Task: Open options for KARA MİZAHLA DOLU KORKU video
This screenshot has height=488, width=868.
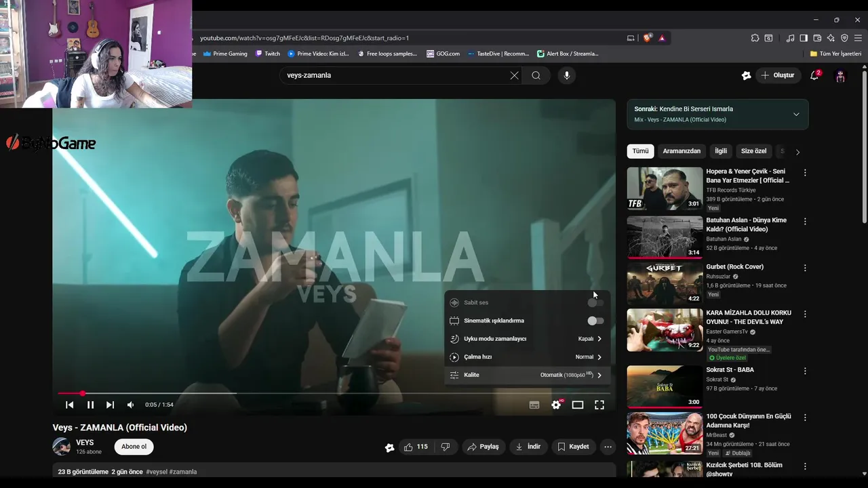Action: point(805,314)
